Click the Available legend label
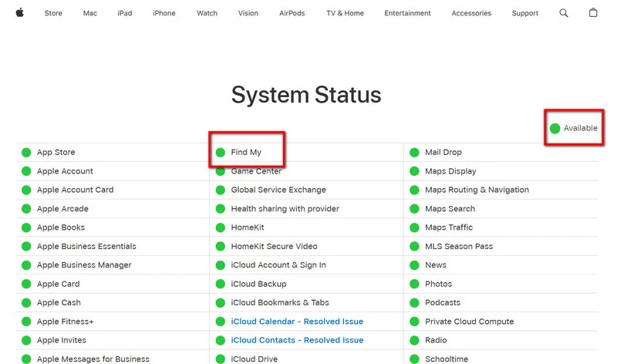 (x=581, y=128)
